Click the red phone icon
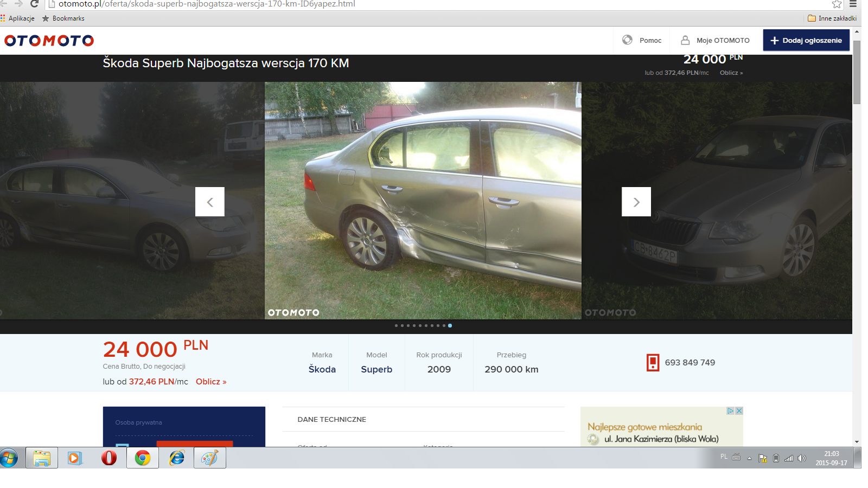The width and height of the screenshot is (868, 488). tap(653, 362)
